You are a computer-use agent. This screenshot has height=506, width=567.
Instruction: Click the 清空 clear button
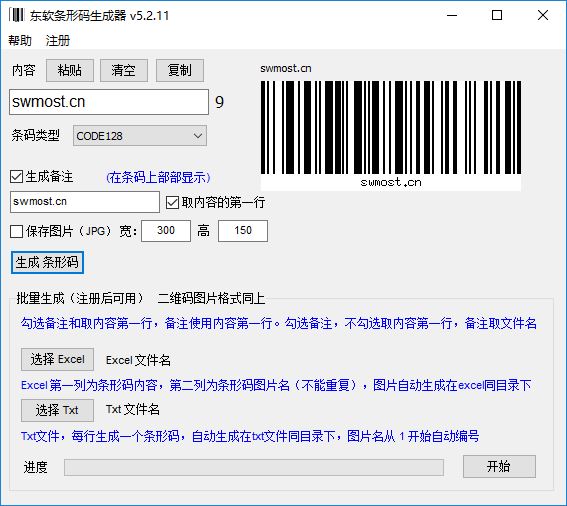pos(124,70)
